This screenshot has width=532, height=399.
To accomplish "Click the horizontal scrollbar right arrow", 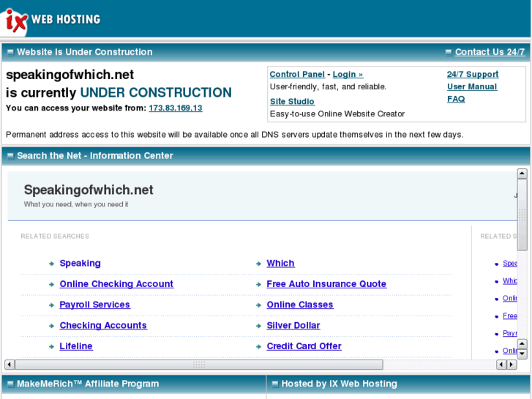I will tap(512, 365).
